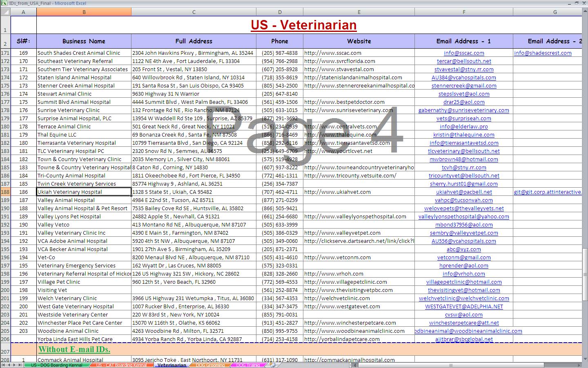This screenshot has width=588, height=368.
Task: Jump to the last sheet tab with the navigation arrow
Action: [x=21, y=365]
